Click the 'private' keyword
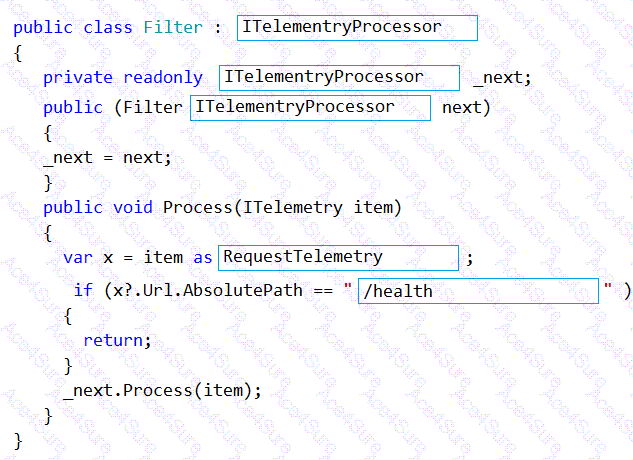633x460 pixels. click(x=78, y=77)
